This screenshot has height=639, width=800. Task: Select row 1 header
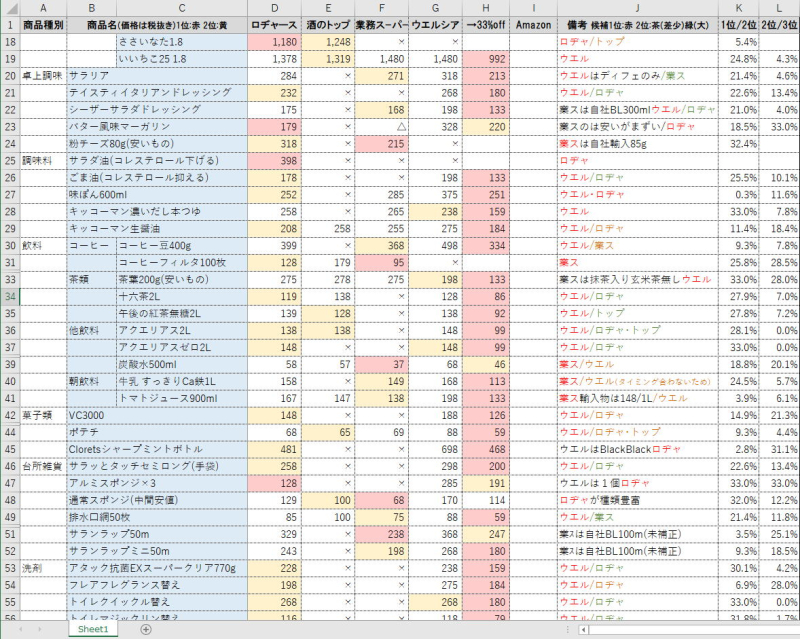pos(10,25)
